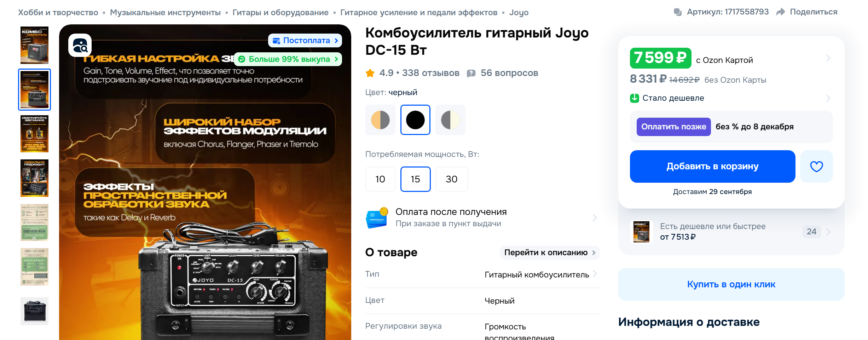Go to Музыкальные инструменты breadcrumb

165,12
